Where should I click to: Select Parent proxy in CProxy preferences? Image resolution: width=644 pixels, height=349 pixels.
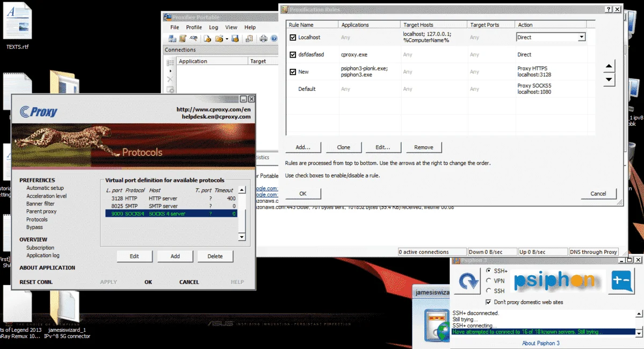pos(41,211)
